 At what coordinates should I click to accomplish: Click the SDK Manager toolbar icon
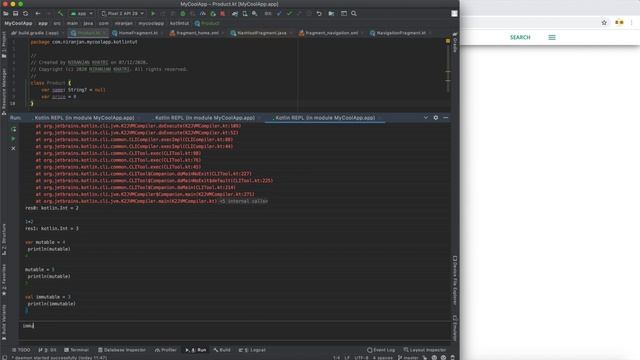pos(255,13)
